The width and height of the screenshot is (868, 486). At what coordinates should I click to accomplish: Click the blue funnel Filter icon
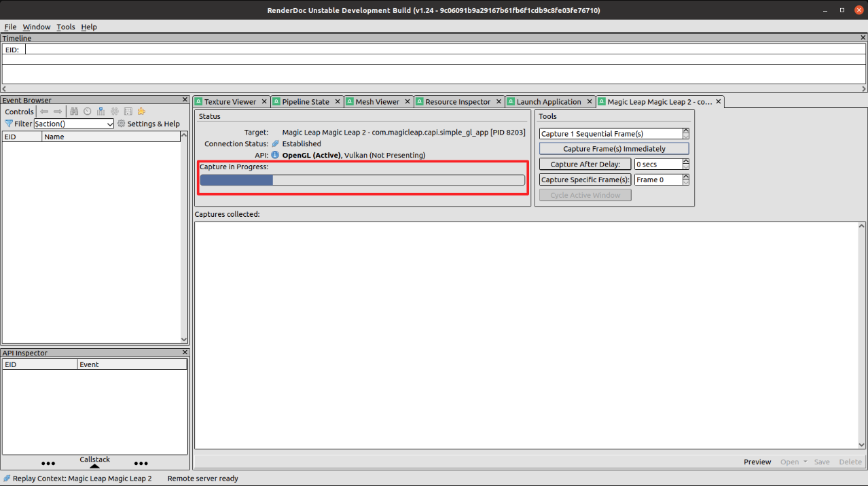tap(9, 124)
